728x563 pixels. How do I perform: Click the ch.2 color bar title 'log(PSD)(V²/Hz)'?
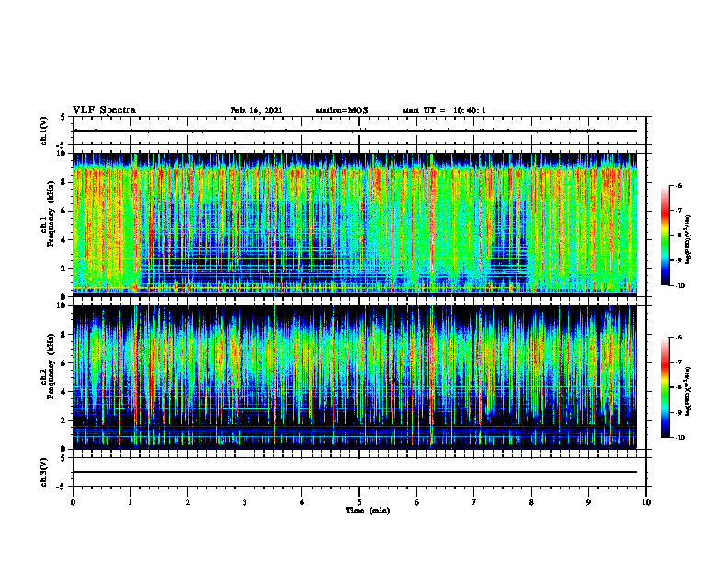[688, 391]
